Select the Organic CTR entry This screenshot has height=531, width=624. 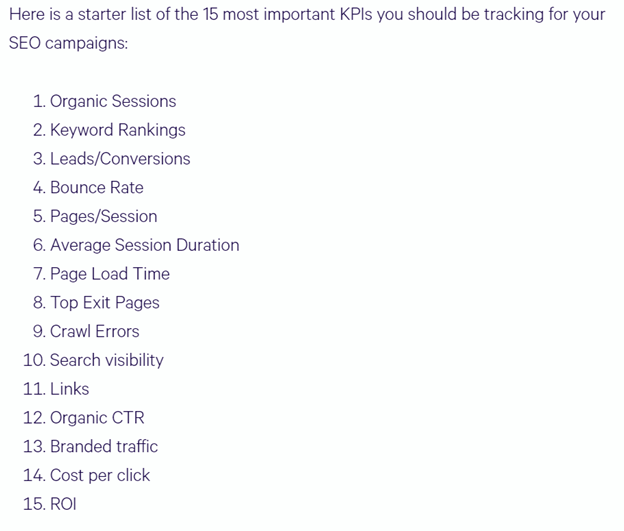pyautogui.click(x=96, y=418)
